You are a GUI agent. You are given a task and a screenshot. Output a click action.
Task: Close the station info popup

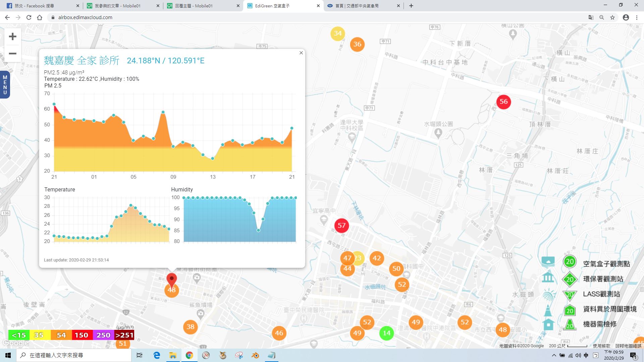[x=301, y=53]
